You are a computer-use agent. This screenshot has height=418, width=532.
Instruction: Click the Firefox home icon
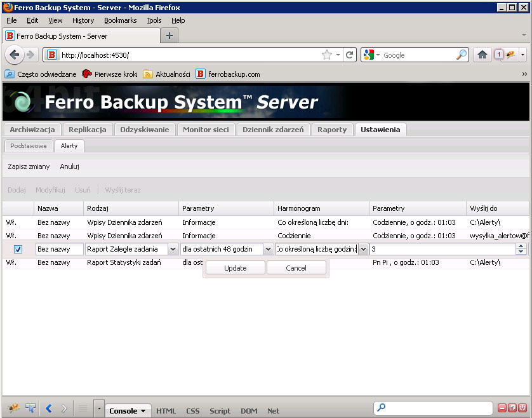[x=482, y=55]
